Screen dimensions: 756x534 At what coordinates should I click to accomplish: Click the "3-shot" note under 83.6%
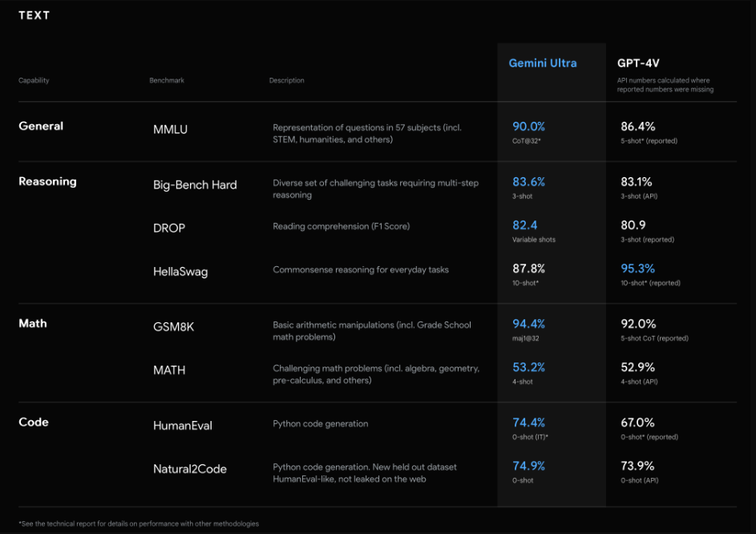(x=522, y=196)
